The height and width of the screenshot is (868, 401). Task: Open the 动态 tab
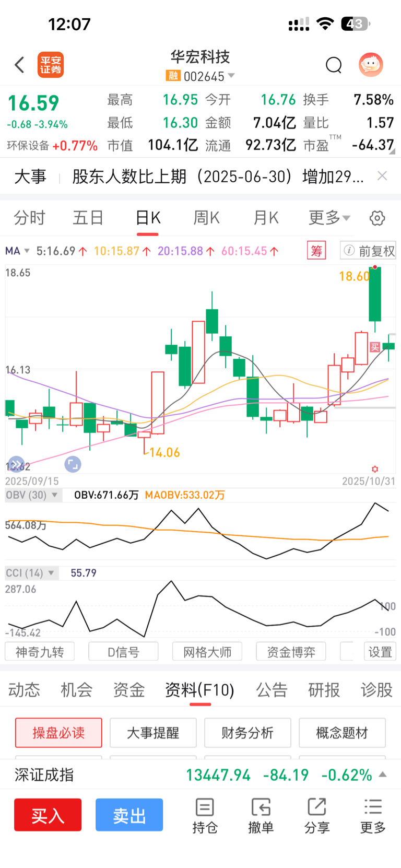24,690
